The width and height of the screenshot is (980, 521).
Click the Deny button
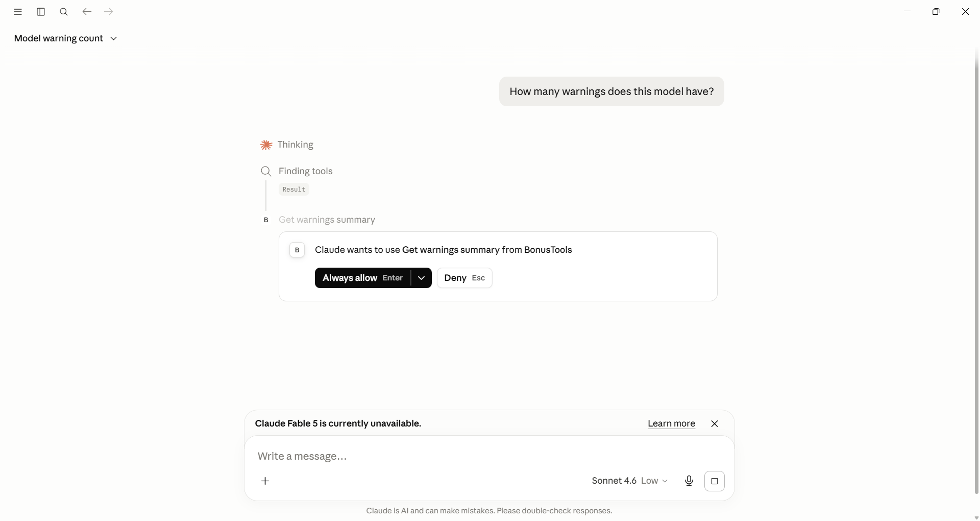click(464, 278)
